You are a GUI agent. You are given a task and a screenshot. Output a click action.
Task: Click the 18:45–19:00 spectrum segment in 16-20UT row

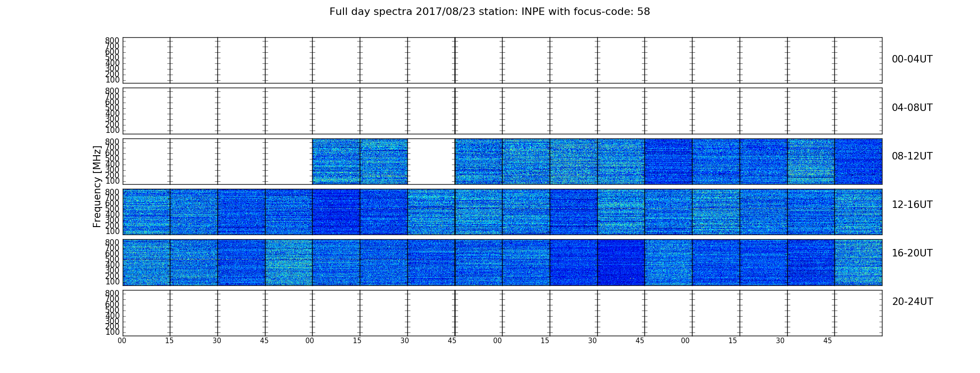(668, 262)
